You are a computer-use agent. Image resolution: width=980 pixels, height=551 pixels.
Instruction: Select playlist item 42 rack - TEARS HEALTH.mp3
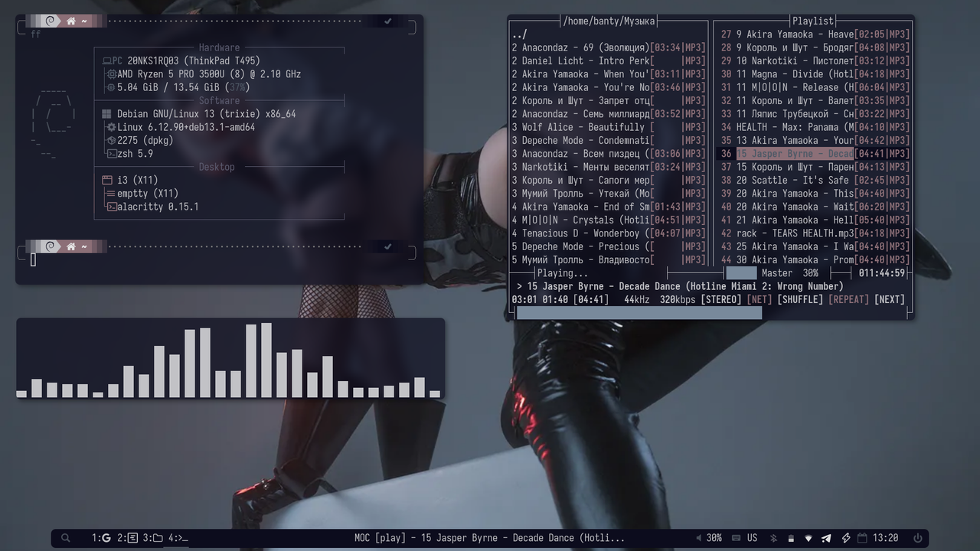(815, 233)
